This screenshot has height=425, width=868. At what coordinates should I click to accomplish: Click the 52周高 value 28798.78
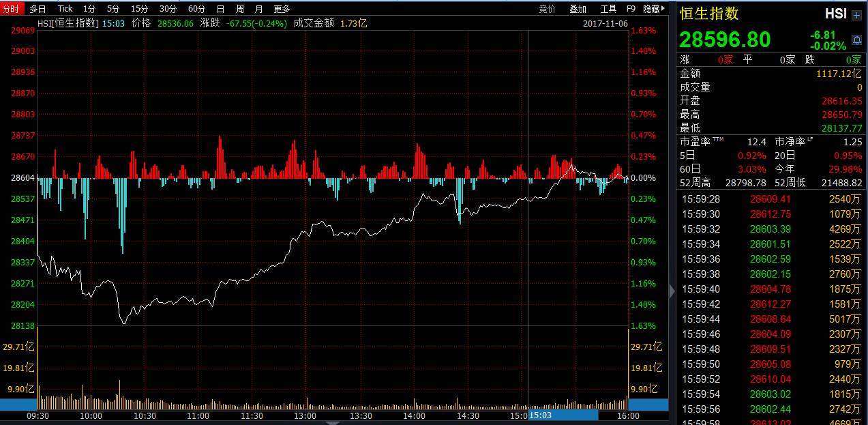(x=745, y=182)
